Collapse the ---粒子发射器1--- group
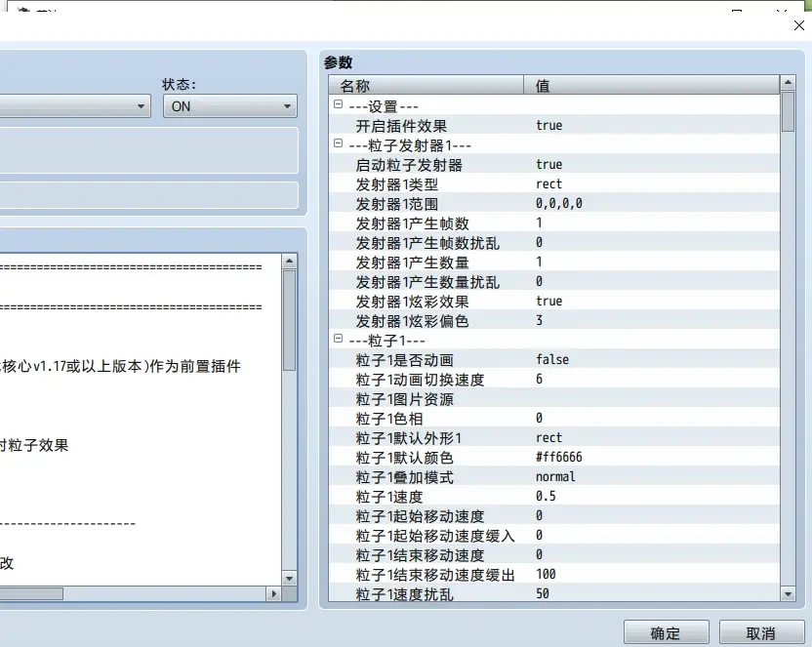 click(x=338, y=143)
